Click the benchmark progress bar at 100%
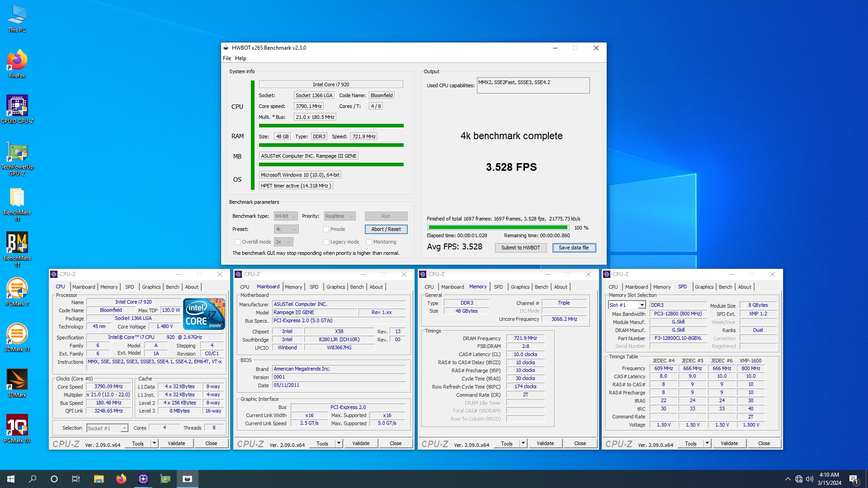The height and width of the screenshot is (488, 868). pyautogui.click(x=498, y=228)
